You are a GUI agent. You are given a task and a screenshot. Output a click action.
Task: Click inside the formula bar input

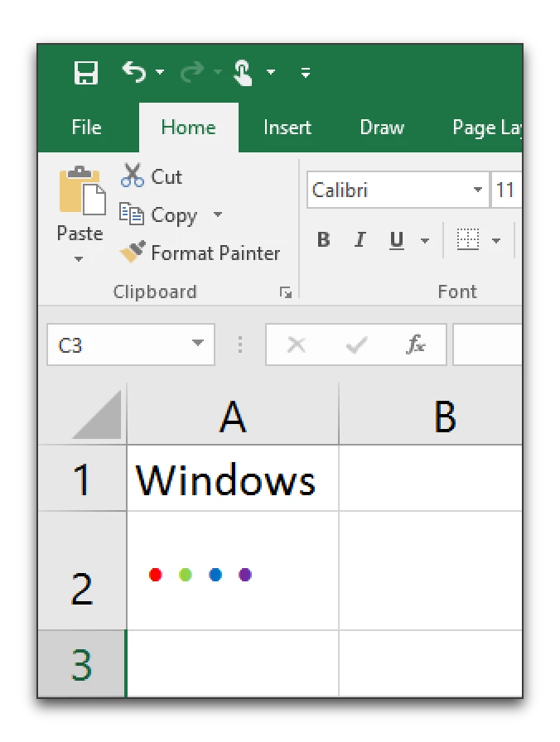pyautogui.click(x=488, y=344)
